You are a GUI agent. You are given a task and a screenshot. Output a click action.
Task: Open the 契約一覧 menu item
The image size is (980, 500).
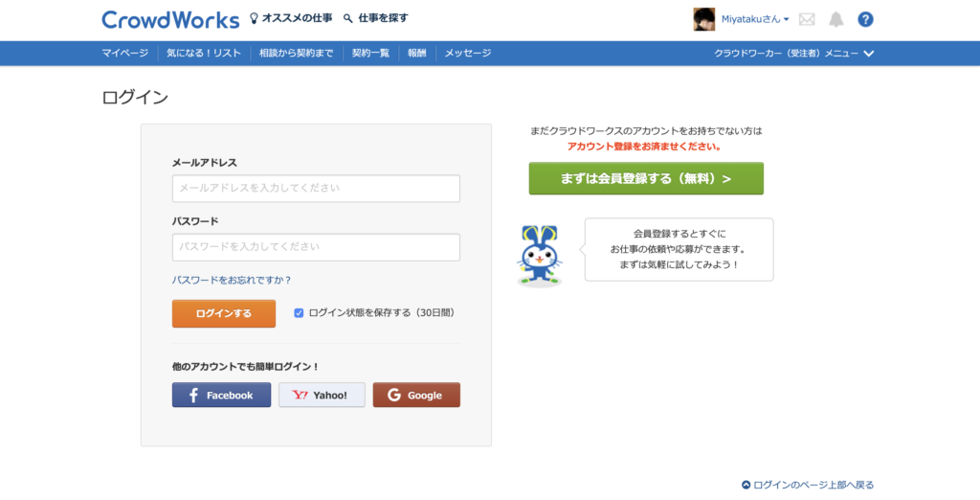click(x=370, y=54)
